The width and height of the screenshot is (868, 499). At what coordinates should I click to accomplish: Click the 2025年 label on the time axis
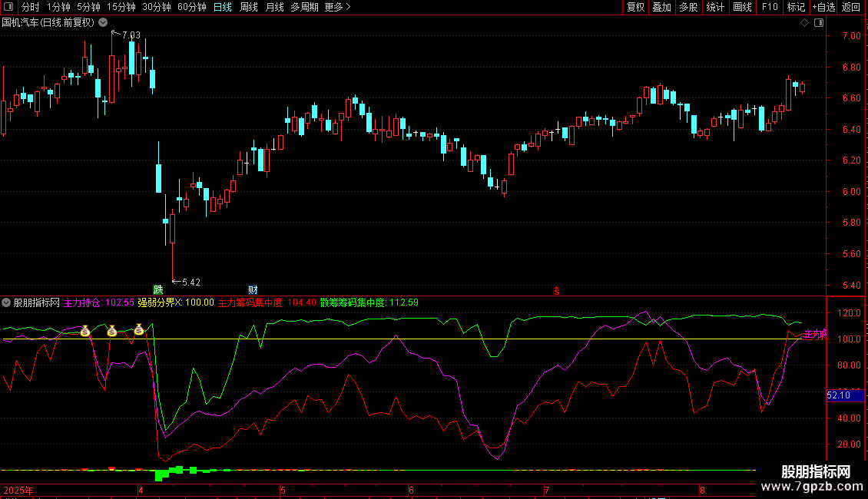18,490
